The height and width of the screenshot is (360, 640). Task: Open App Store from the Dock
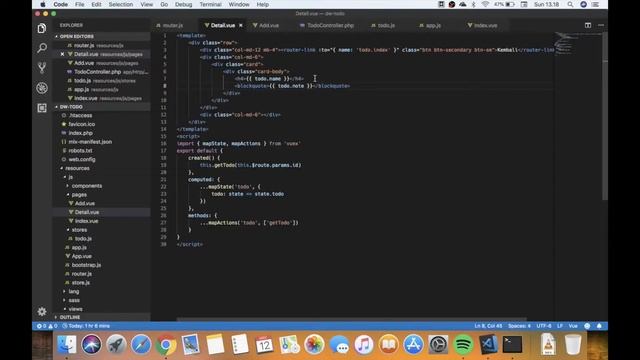pos(413,345)
